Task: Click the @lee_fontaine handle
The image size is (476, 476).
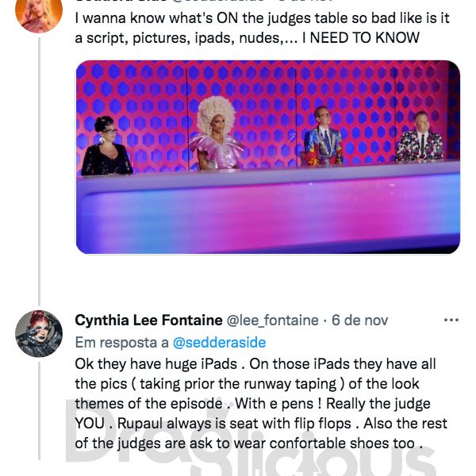Action: coord(273,321)
